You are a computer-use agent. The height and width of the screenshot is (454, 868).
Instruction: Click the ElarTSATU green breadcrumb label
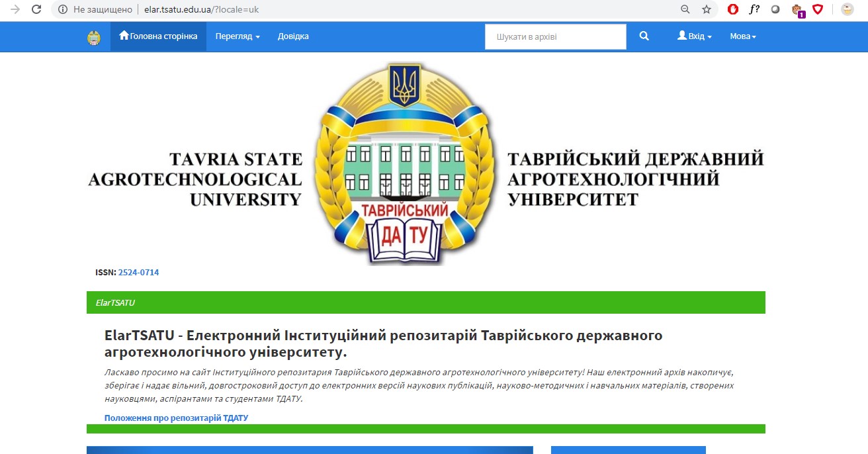pos(115,302)
